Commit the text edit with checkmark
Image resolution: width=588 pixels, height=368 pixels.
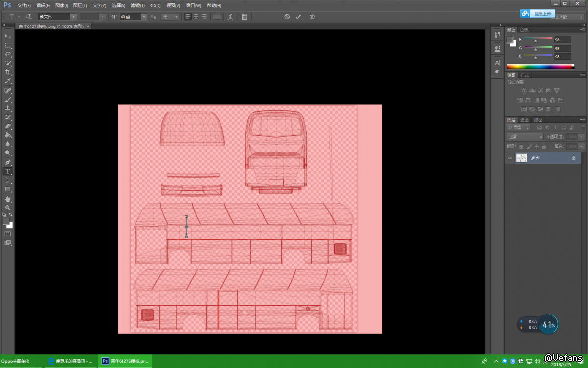(298, 17)
